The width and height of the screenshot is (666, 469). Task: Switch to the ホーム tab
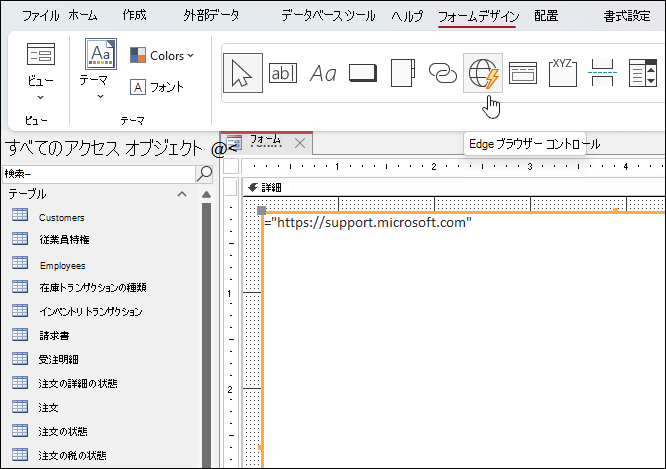tap(82, 16)
